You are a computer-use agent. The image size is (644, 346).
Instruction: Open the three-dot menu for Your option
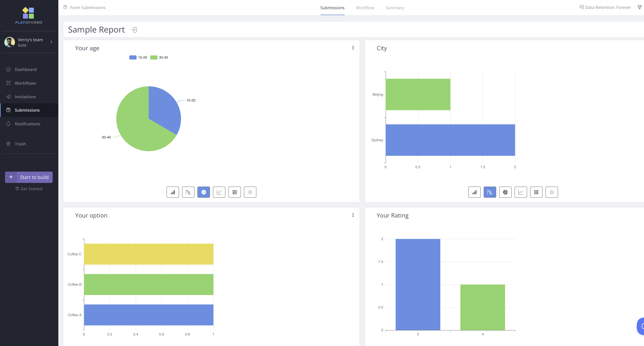(353, 215)
